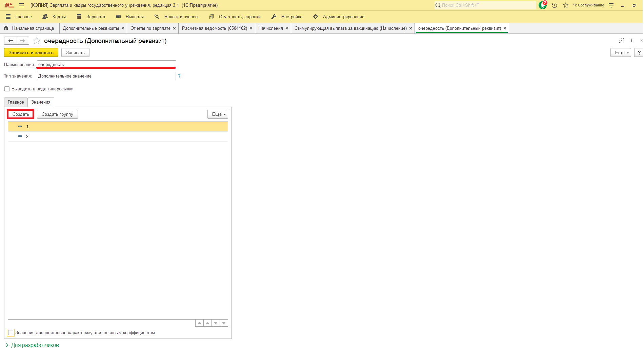Screen dimensions: 644x348
Task: Click Записать и закрыть button
Action: click(31, 52)
